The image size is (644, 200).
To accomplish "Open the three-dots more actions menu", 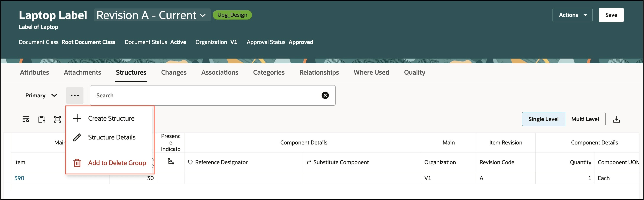I will 75,95.
